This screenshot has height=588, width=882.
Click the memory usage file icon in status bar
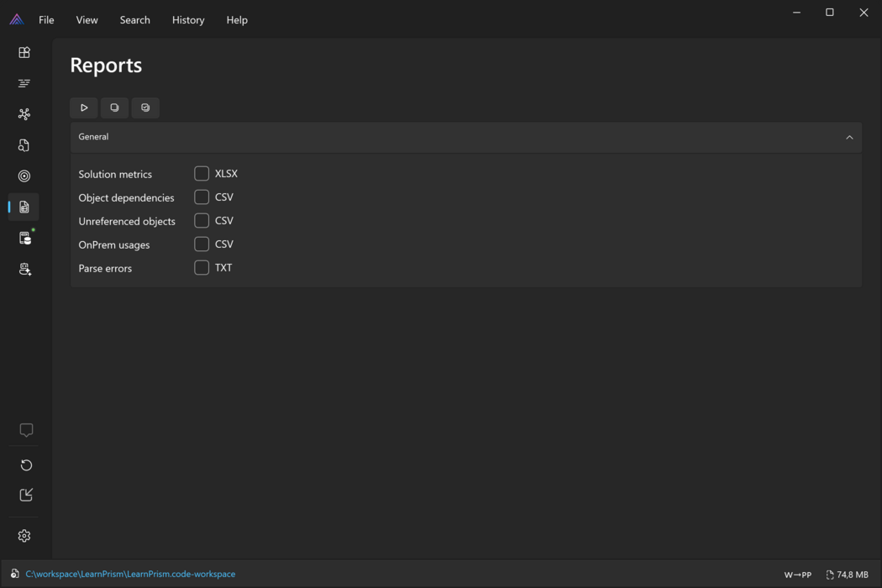tap(830, 575)
